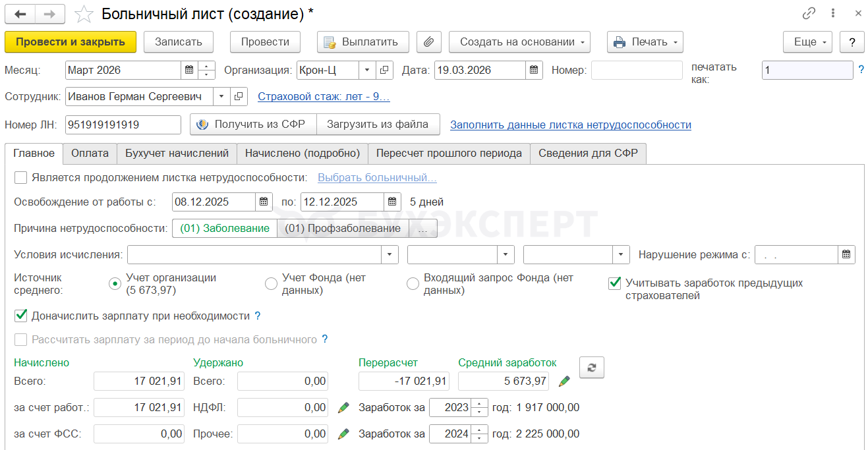Show hint for Рассчитать зарплату option
The height and width of the screenshot is (450, 868).
(x=324, y=339)
